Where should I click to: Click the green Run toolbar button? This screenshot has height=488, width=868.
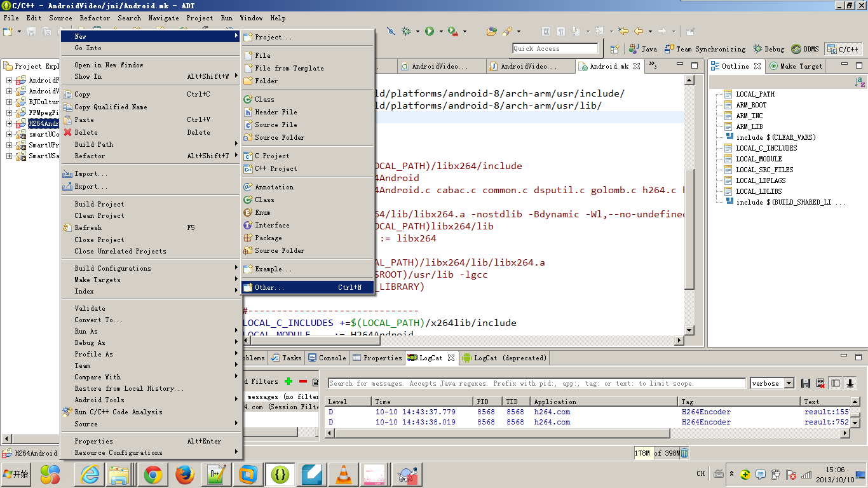point(430,31)
